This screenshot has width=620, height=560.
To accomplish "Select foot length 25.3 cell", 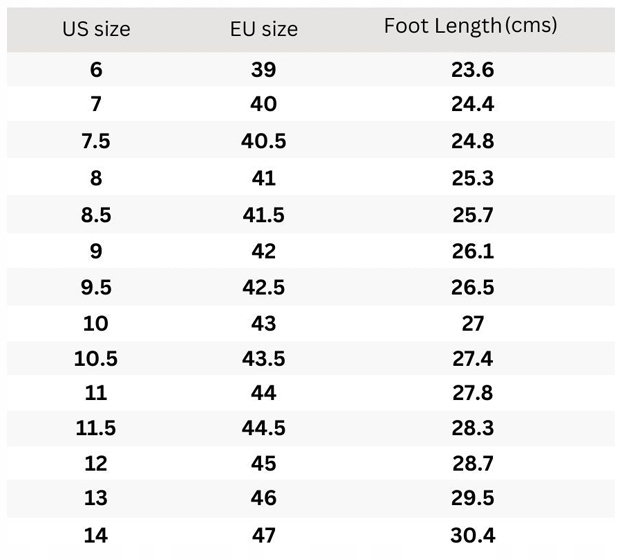I will click(x=473, y=178).
